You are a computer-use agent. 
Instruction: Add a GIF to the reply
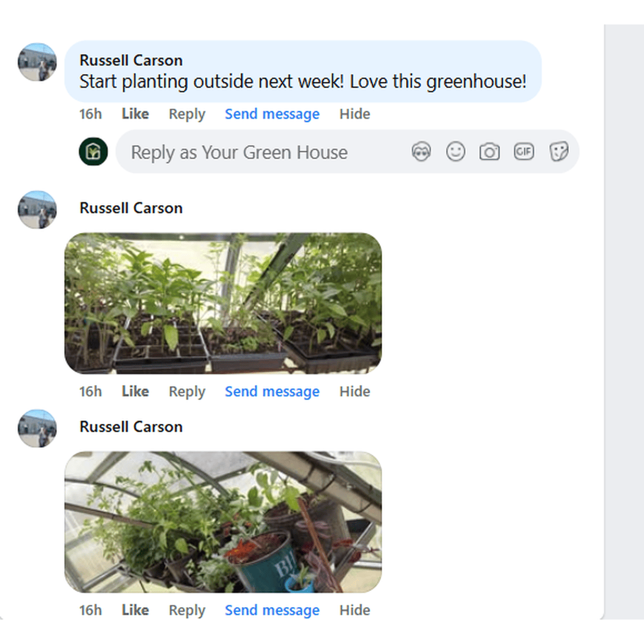coord(524,152)
